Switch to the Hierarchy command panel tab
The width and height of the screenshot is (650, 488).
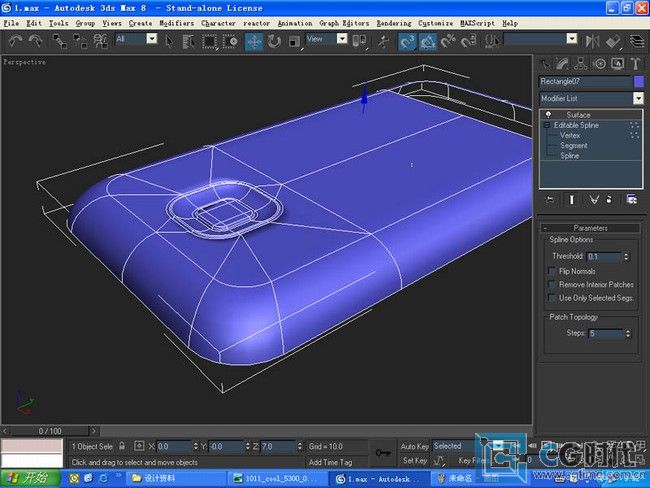581,63
